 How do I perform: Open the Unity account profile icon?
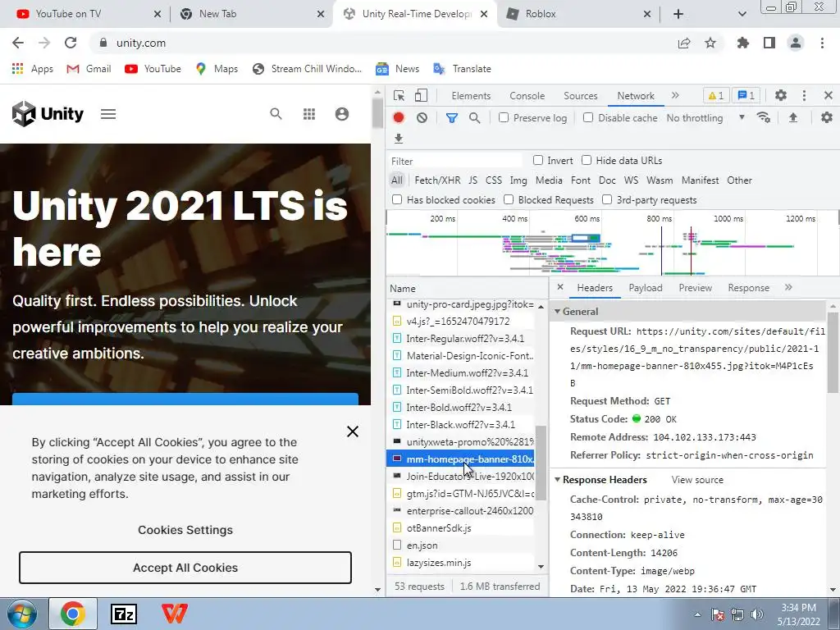342,113
